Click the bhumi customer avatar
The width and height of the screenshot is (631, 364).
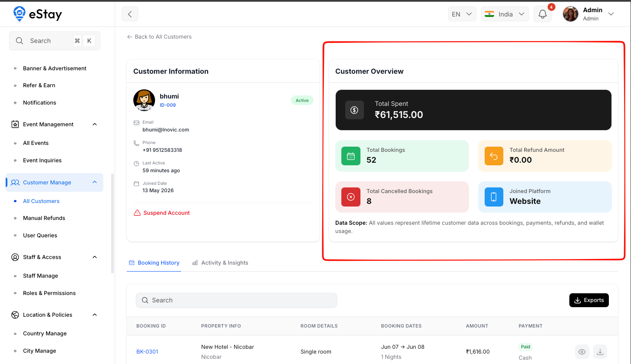click(x=144, y=100)
